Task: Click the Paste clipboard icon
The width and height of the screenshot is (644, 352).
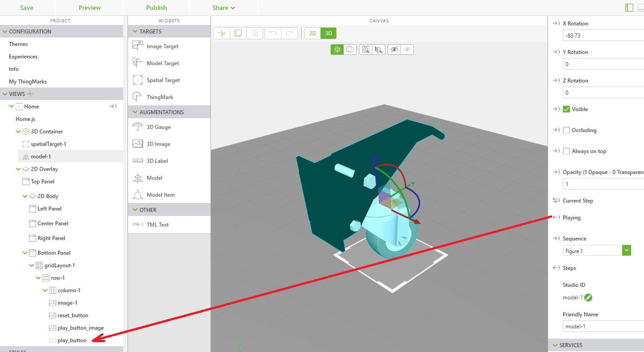Action: pyautogui.click(x=254, y=33)
